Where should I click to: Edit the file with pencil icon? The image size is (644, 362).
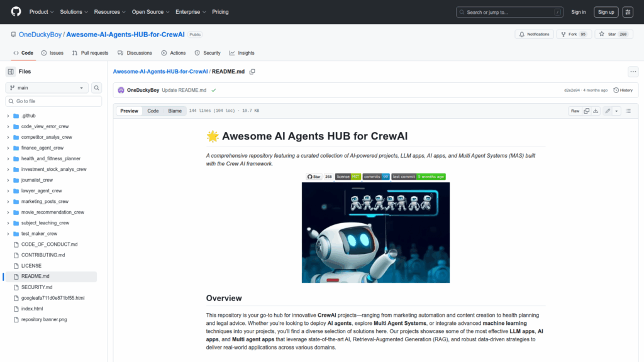(x=608, y=111)
